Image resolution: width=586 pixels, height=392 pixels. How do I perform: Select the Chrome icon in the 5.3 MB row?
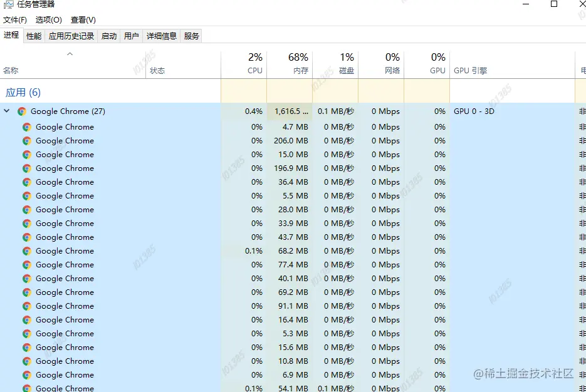coord(26,334)
